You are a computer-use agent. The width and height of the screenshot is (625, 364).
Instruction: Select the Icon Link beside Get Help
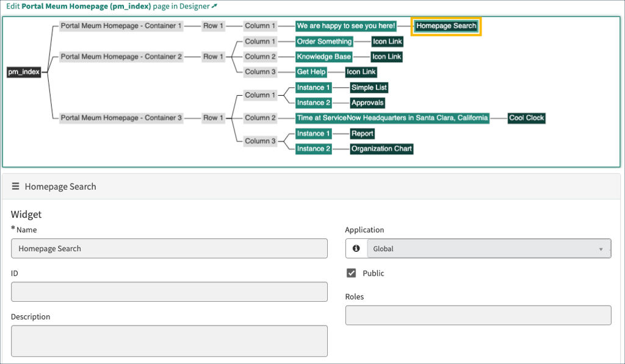pos(361,72)
